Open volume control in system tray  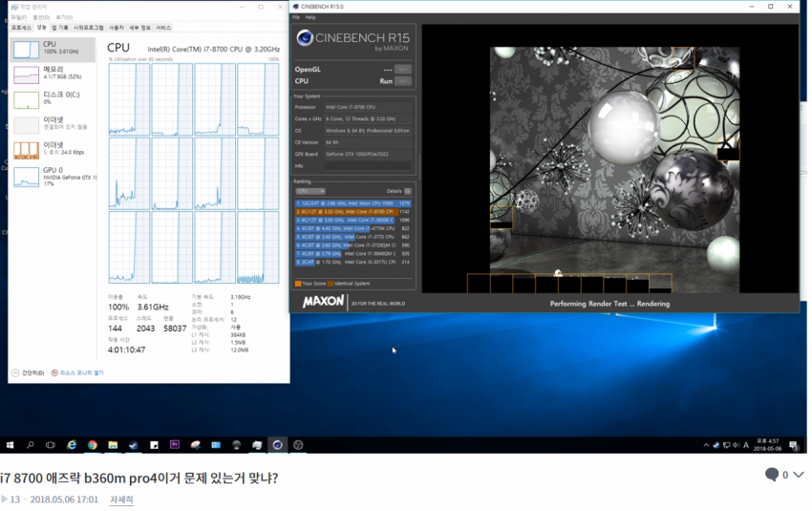[x=736, y=445]
